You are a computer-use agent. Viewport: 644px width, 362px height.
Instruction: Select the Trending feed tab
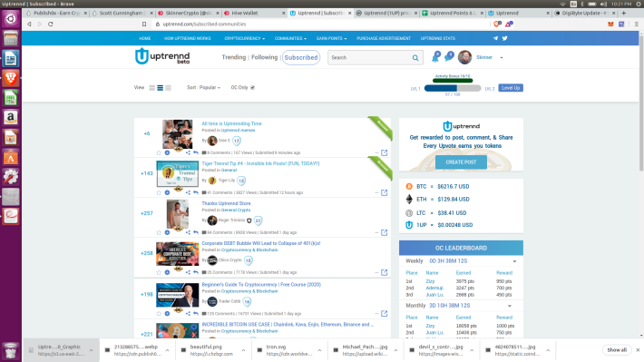click(234, 57)
